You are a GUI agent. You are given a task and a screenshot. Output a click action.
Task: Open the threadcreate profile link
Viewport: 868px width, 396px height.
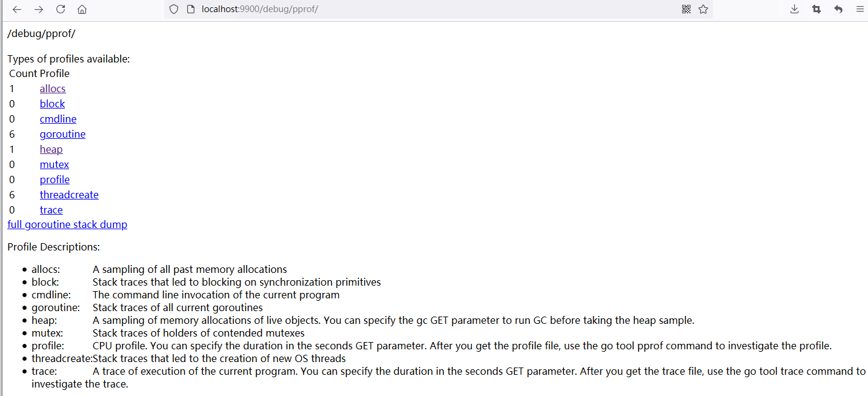(69, 195)
